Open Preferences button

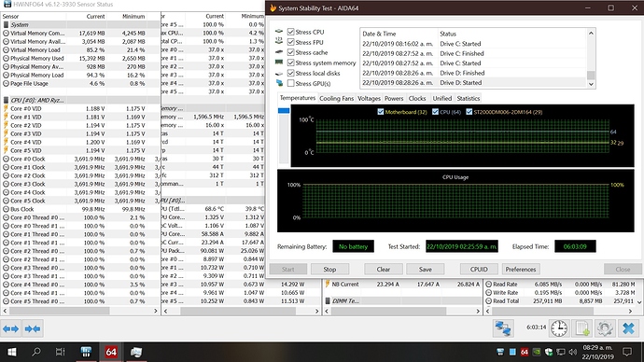pyautogui.click(x=521, y=270)
